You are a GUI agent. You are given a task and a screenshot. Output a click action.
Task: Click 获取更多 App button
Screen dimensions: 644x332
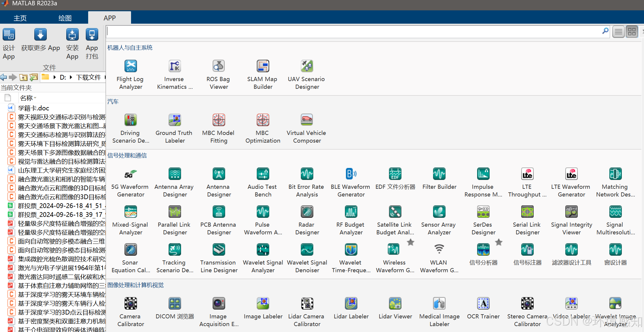click(x=41, y=40)
